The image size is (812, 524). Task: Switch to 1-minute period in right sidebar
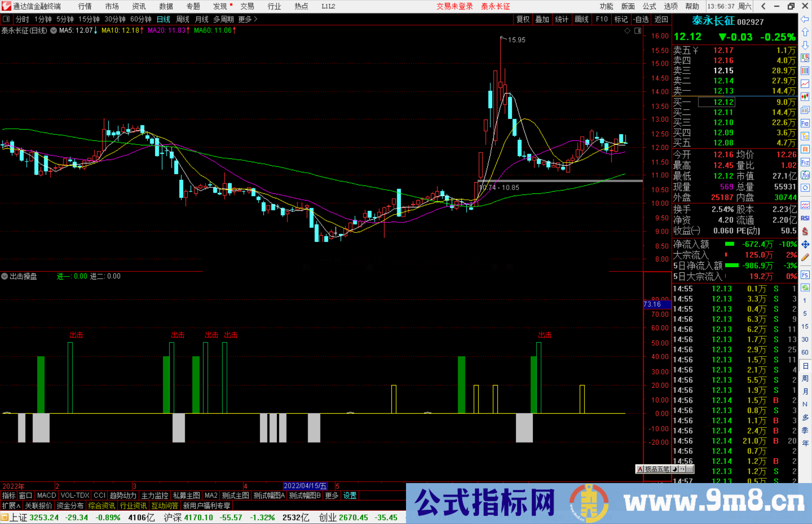(805, 301)
